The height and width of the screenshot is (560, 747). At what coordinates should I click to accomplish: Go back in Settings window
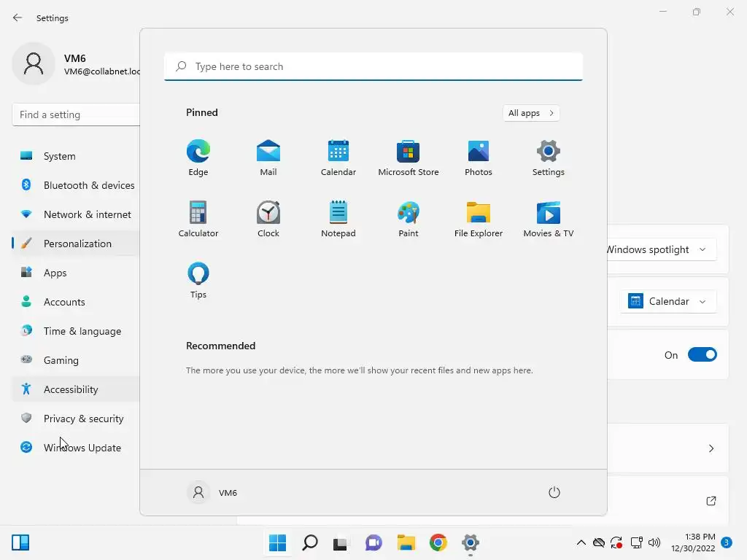tap(18, 17)
